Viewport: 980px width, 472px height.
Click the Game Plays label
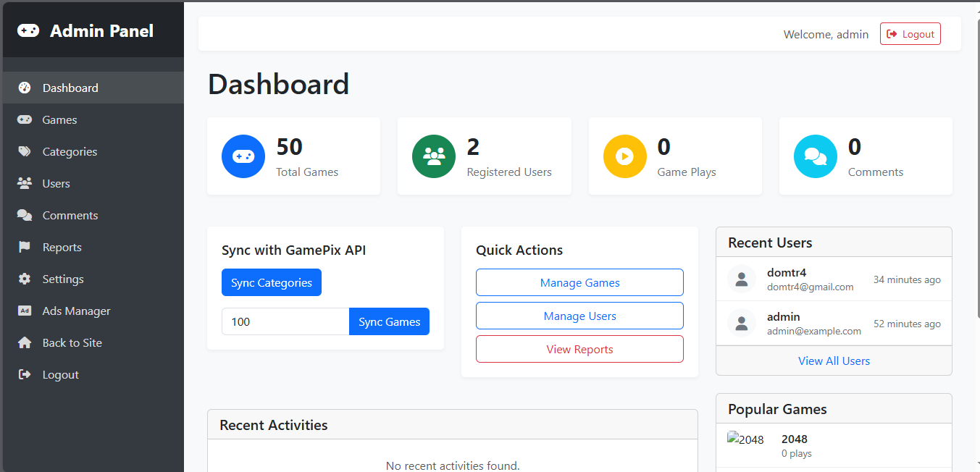(x=687, y=172)
